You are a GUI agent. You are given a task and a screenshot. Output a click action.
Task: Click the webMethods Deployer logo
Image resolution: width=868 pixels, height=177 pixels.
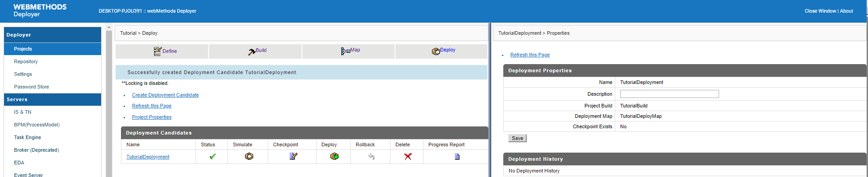click(40, 10)
